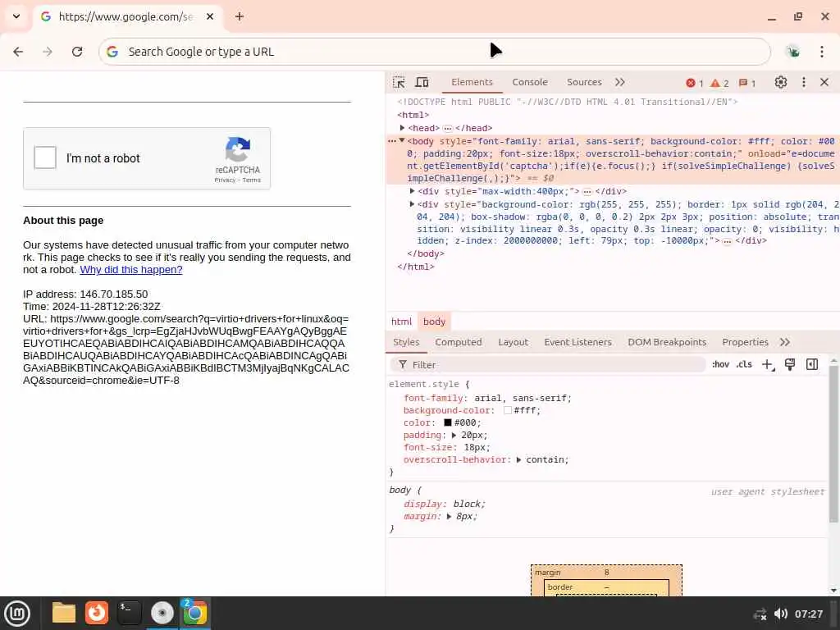Image resolution: width=840 pixels, height=630 pixels.
Task: Click the warning triangle count indicator
Action: click(x=719, y=83)
